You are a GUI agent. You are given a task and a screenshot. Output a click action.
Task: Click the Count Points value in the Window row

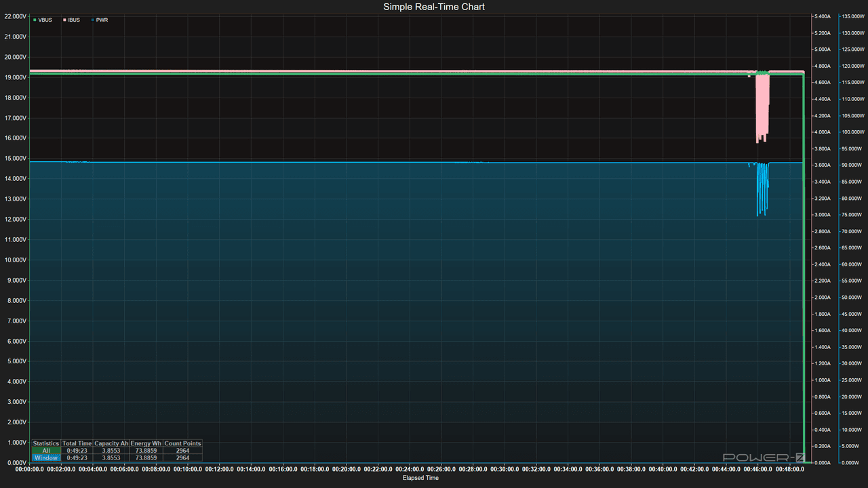[182, 458]
